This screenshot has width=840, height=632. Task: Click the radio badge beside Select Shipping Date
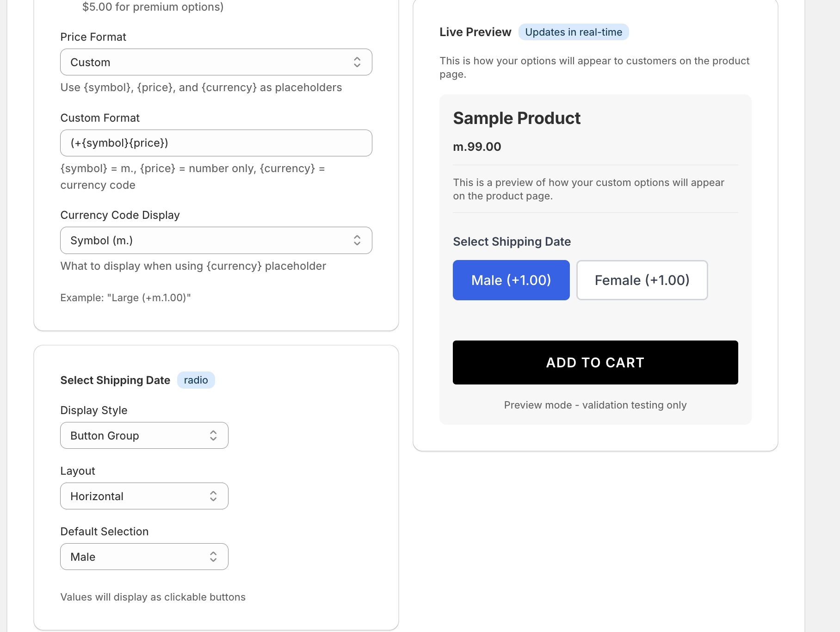click(196, 380)
